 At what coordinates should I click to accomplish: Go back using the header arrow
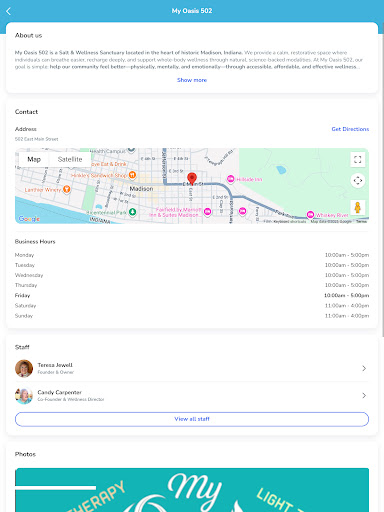8,11
